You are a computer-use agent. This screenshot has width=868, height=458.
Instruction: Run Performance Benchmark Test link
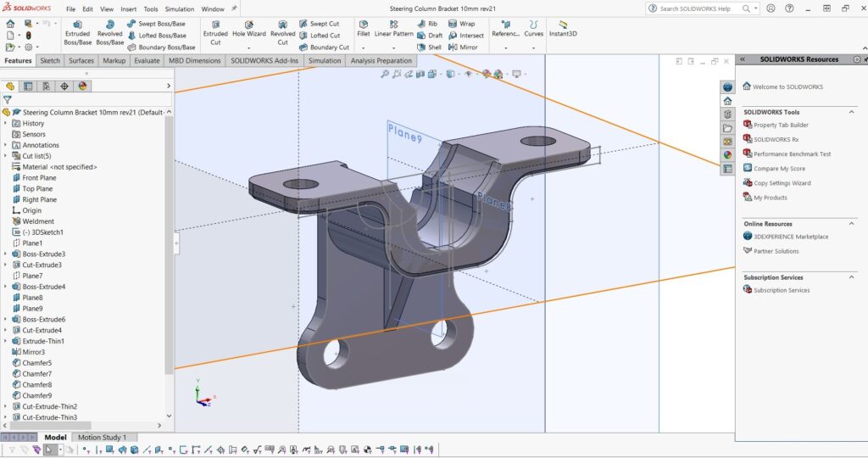pyautogui.click(x=787, y=154)
